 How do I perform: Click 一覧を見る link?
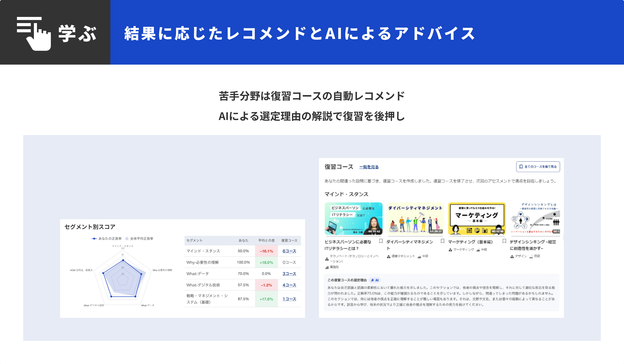pyautogui.click(x=369, y=167)
